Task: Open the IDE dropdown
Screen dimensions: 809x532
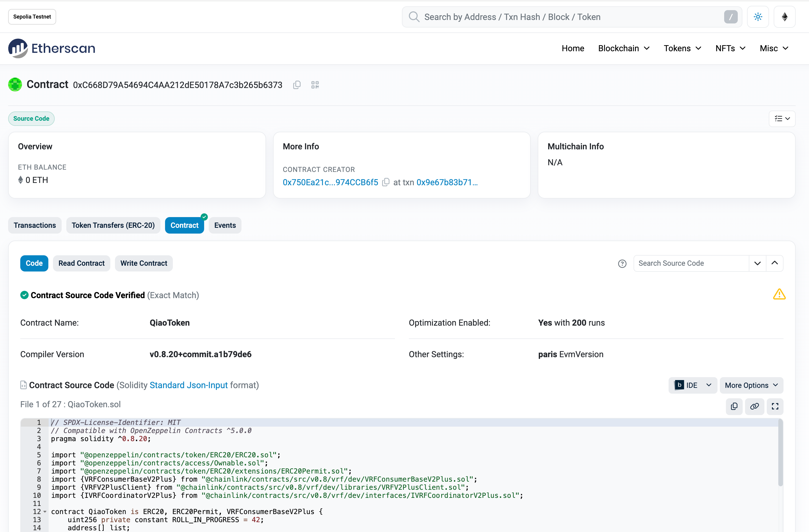Action: point(693,385)
